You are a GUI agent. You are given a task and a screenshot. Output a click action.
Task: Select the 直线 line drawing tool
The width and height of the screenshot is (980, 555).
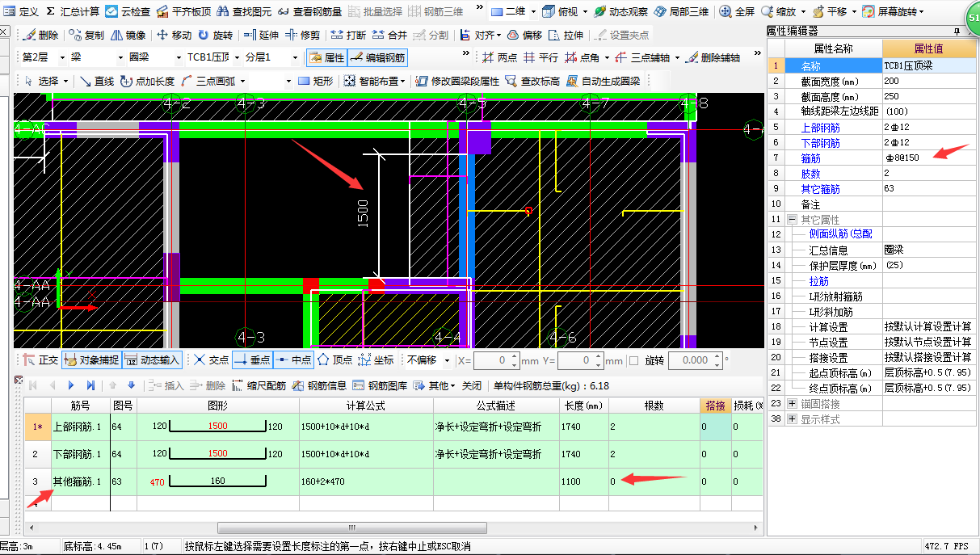[97, 81]
